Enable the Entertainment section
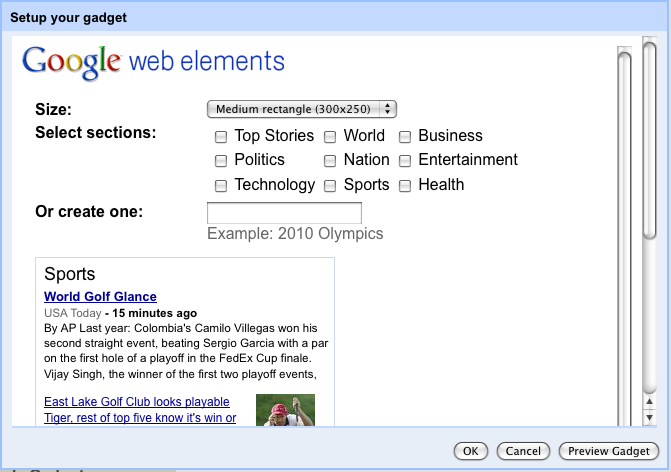Viewport: 671px width, 472px height. (x=406, y=160)
